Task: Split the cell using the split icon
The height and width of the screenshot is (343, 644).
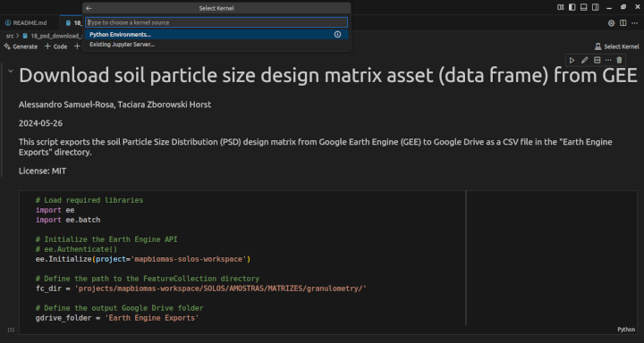Action: (597, 61)
